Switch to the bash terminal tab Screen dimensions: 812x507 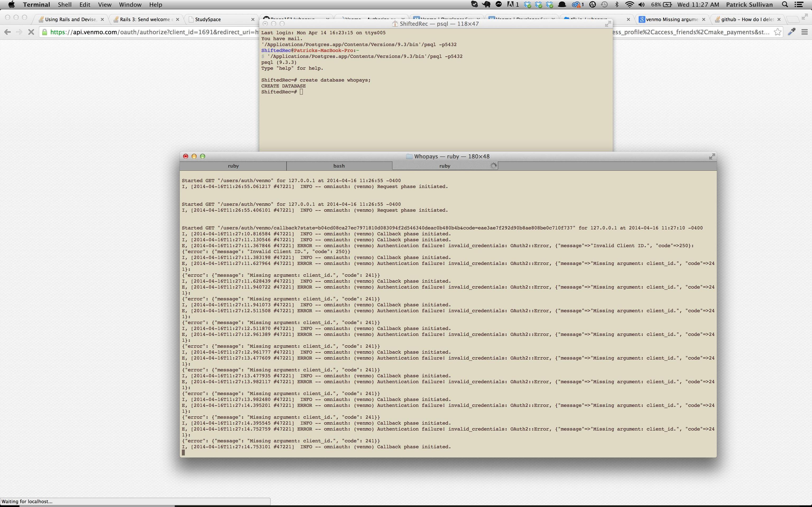tap(339, 166)
